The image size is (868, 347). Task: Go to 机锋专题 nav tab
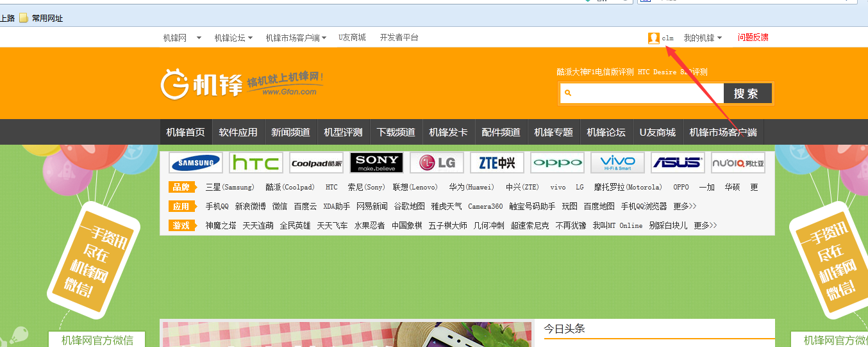click(553, 132)
